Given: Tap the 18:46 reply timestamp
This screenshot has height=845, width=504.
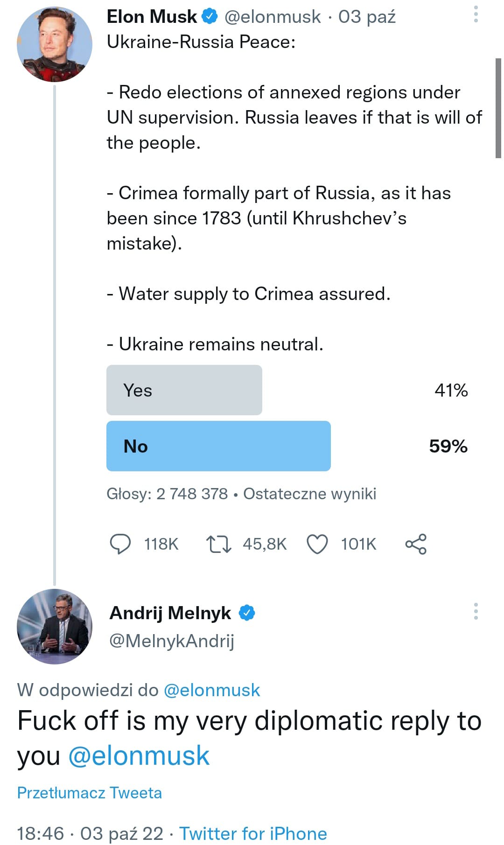Looking at the screenshot, I should 40,833.
